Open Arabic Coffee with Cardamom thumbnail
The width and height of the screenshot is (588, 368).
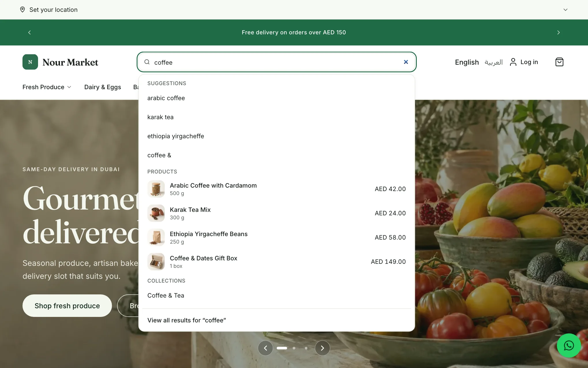[x=156, y=189]
